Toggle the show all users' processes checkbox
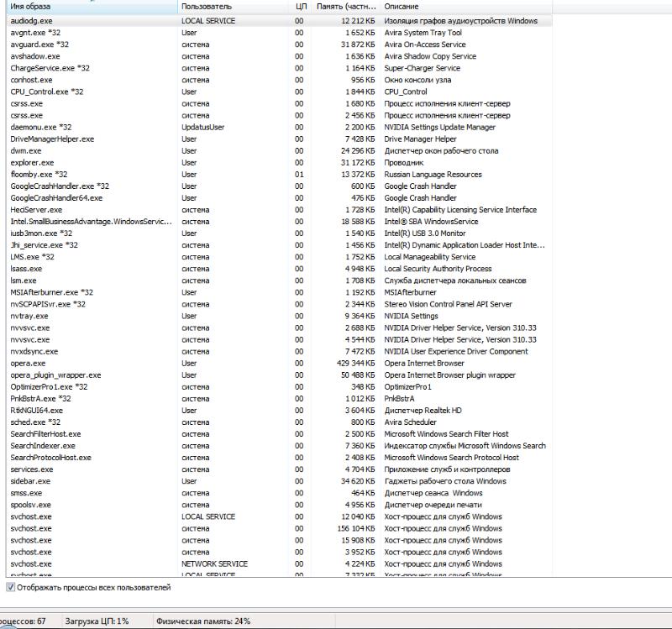672x629 pixels. pos(11,587)
